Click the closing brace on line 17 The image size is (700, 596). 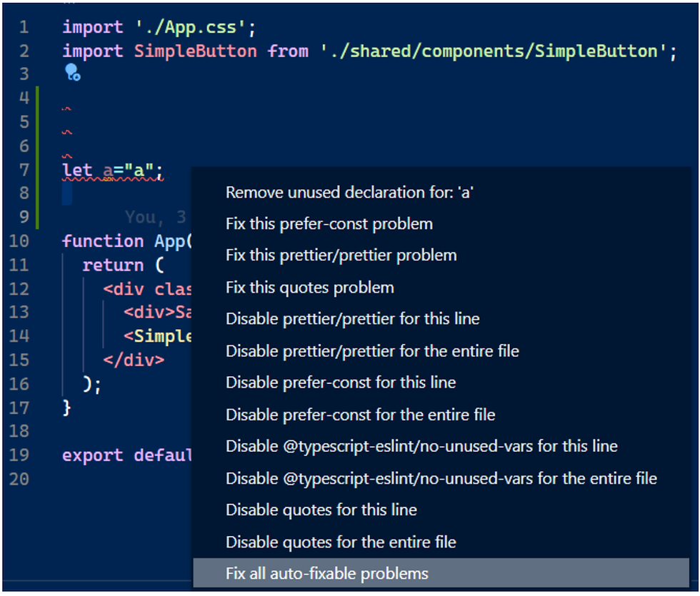click(66, 408)
